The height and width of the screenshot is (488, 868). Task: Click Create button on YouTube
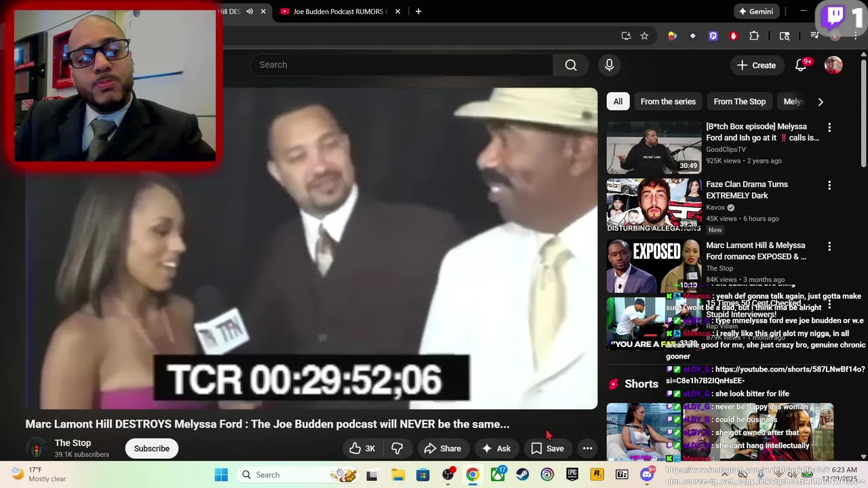click(756, 65)
